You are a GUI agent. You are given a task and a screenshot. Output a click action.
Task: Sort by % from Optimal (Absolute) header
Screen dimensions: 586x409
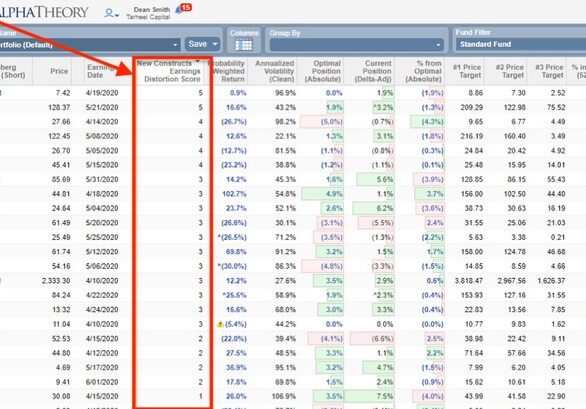coord(423,71)
